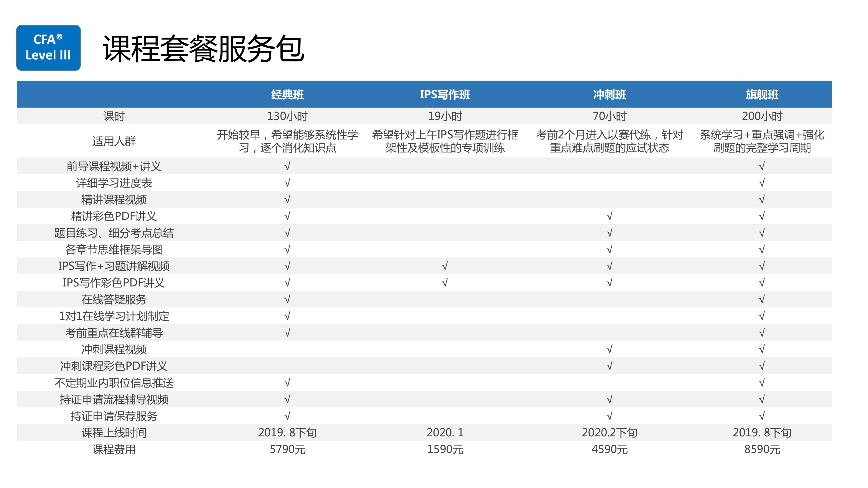Click 经典班 checkmark for 精讲课程视频
This screenshot has width=868, height=488.
287,199
